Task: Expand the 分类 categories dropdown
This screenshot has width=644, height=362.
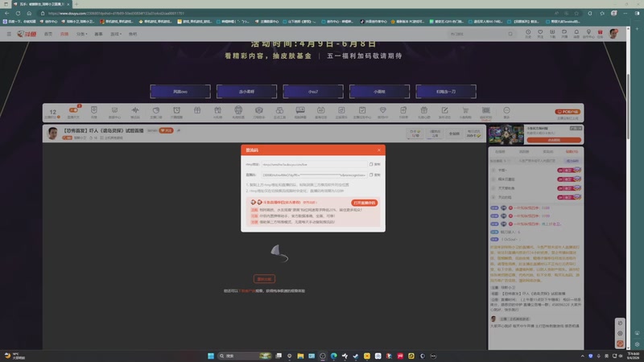Action: click(x=82, y=34)
